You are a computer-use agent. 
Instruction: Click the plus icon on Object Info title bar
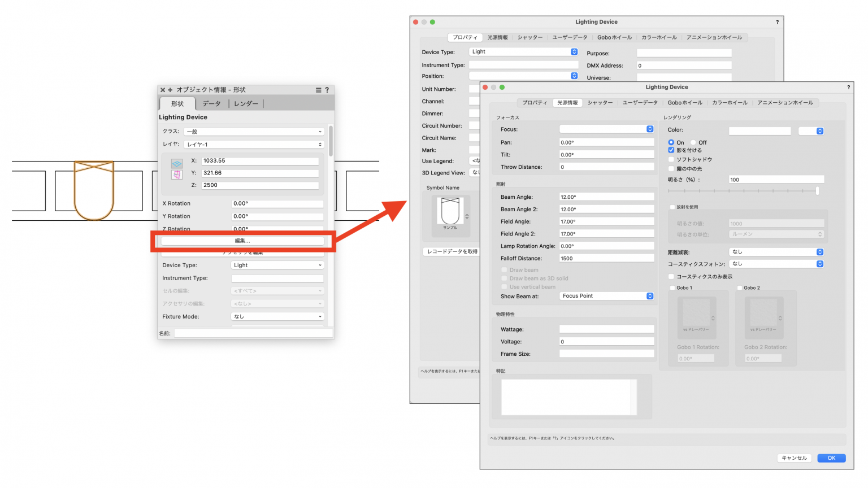(x=170, y=90)
